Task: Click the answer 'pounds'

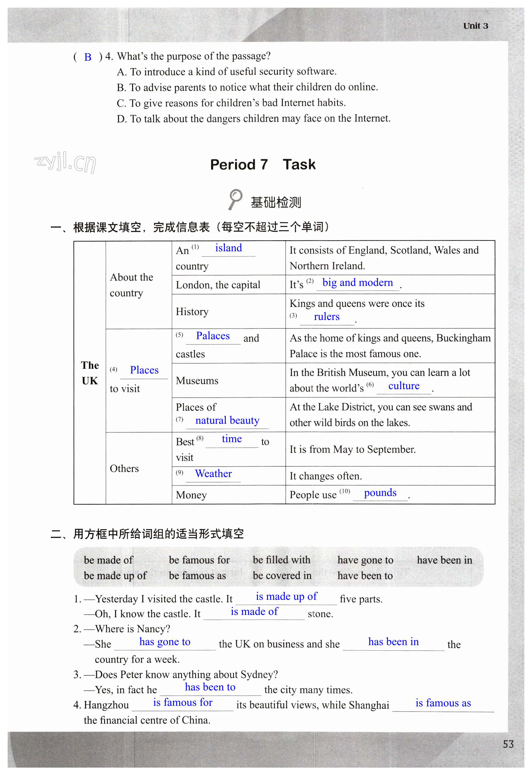Action: click(380, 493)
